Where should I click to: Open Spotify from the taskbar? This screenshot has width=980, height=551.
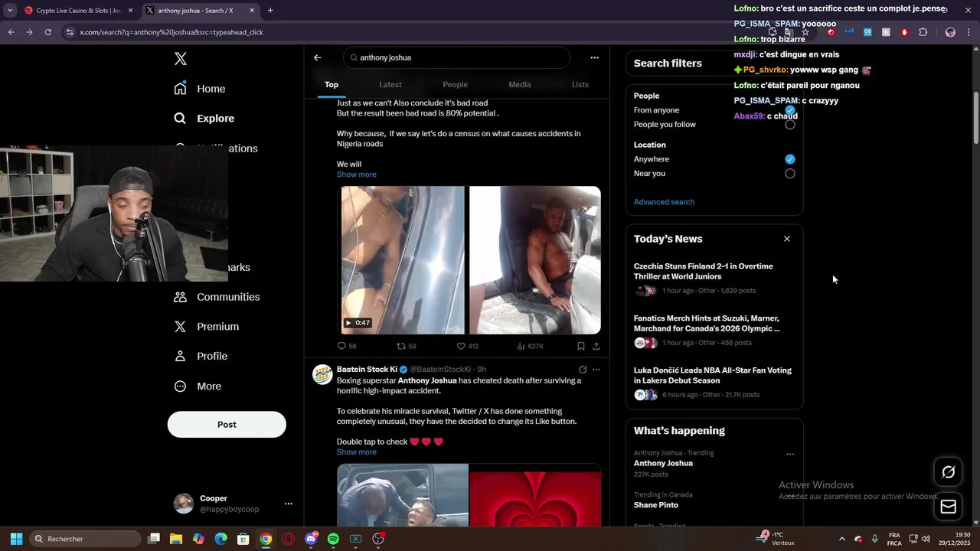pos(333,539)
